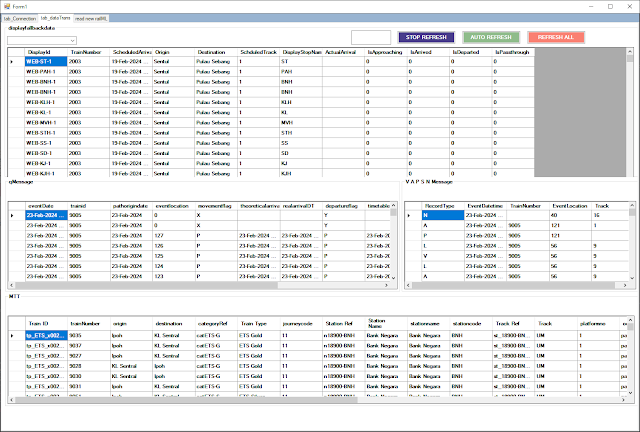Select eventlocation cell with value 127
Viewport: 640px width, 432px height.
pyautogui.click(x=173, y=236)
